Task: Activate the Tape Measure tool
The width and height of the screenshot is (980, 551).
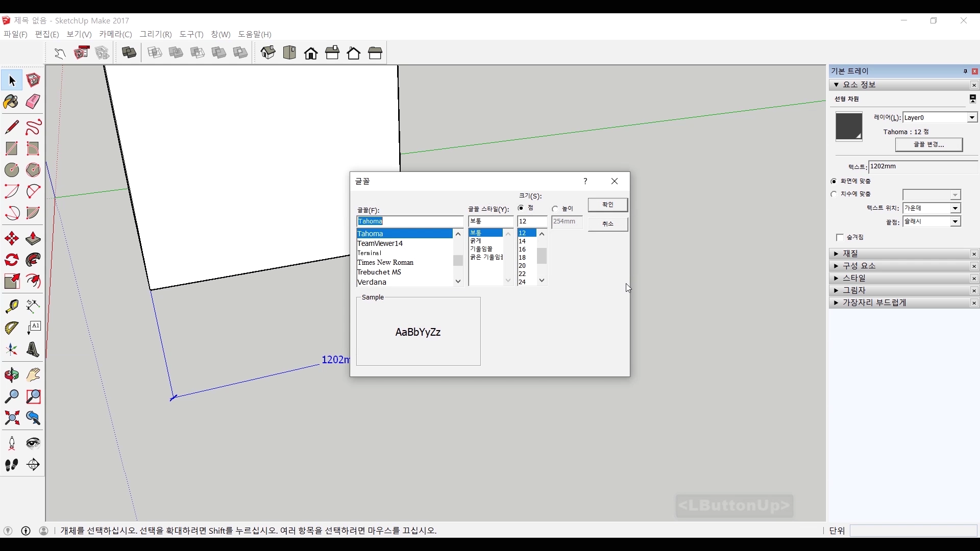Action: pos(11,306)
